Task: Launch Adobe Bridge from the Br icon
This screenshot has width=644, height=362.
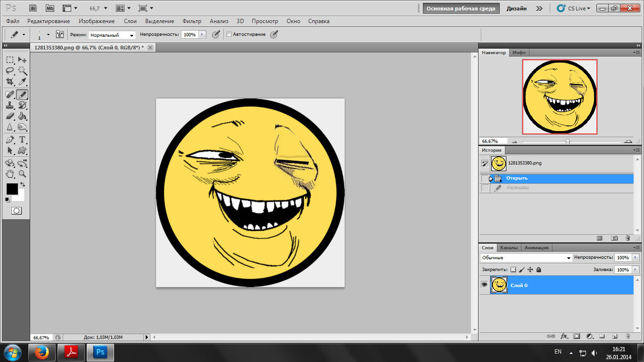Action: 33,8
